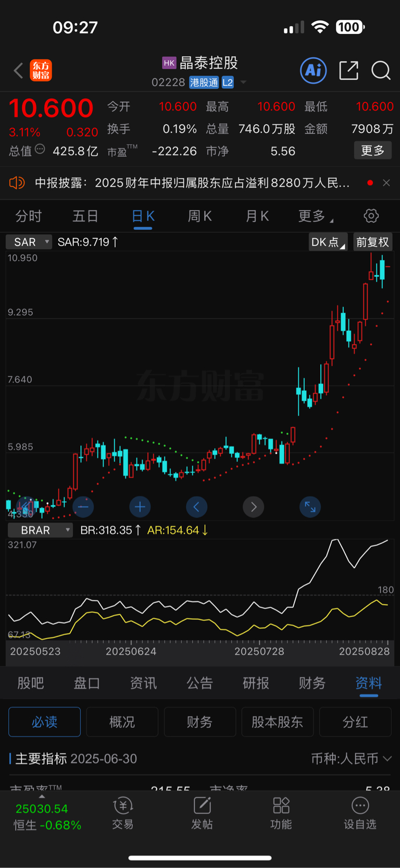Tap 更多 quote details button
The height and width of the screenshot is (868, 400).
373,151
